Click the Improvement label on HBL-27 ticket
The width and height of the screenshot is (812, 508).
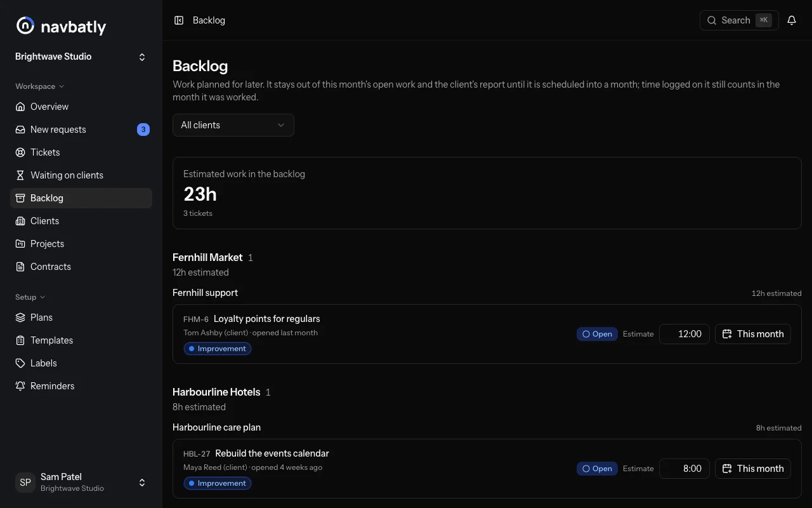218,483
